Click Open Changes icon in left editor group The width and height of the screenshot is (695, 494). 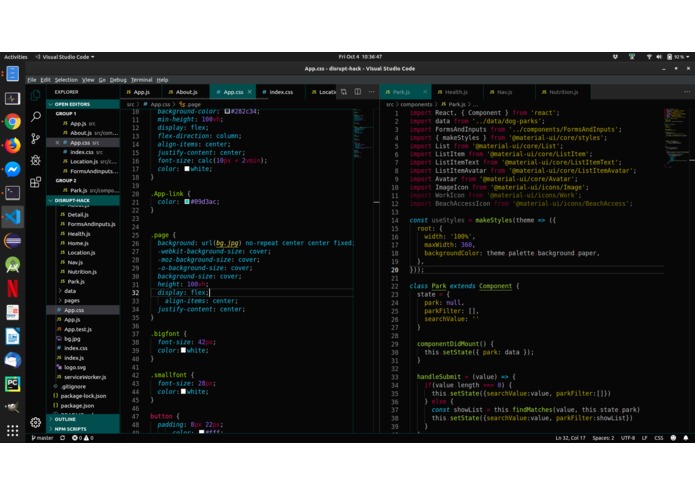(x=344, y=92)
